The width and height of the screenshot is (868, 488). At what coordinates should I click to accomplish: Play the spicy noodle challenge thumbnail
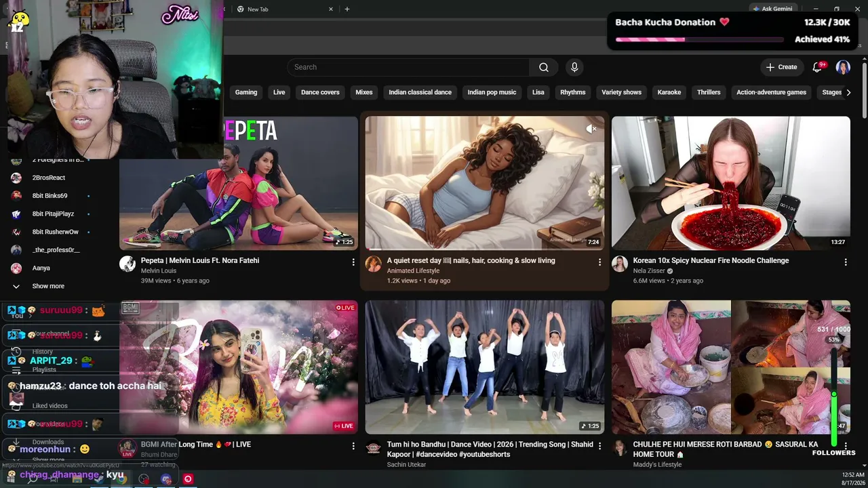coord(731,183)
